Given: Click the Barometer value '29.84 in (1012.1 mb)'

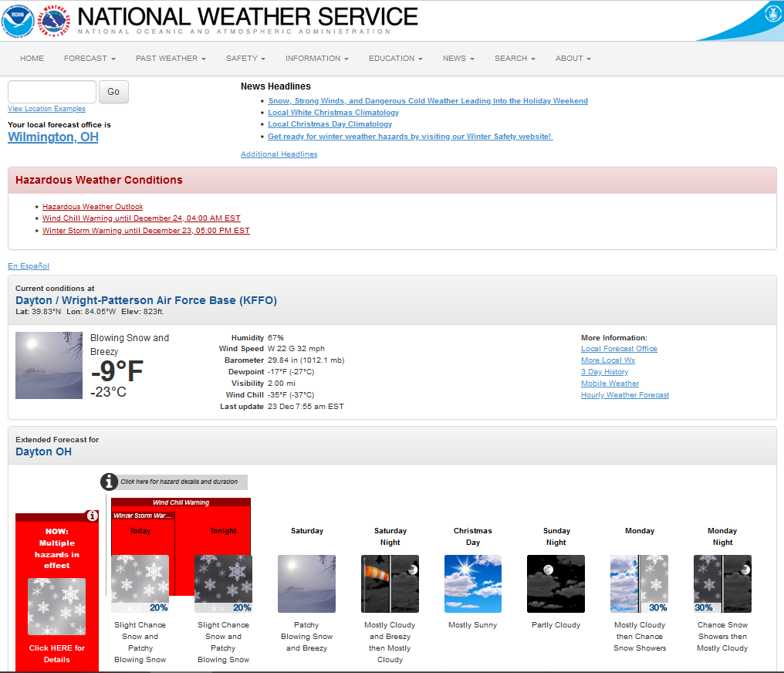Looking at the screenshot, I should (x=306, y=360).
